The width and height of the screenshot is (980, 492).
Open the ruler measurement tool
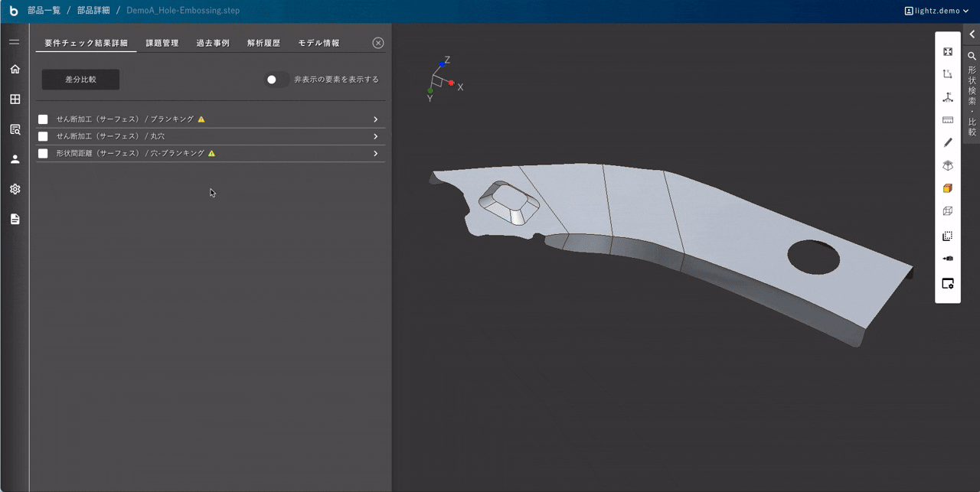point(948,120)
